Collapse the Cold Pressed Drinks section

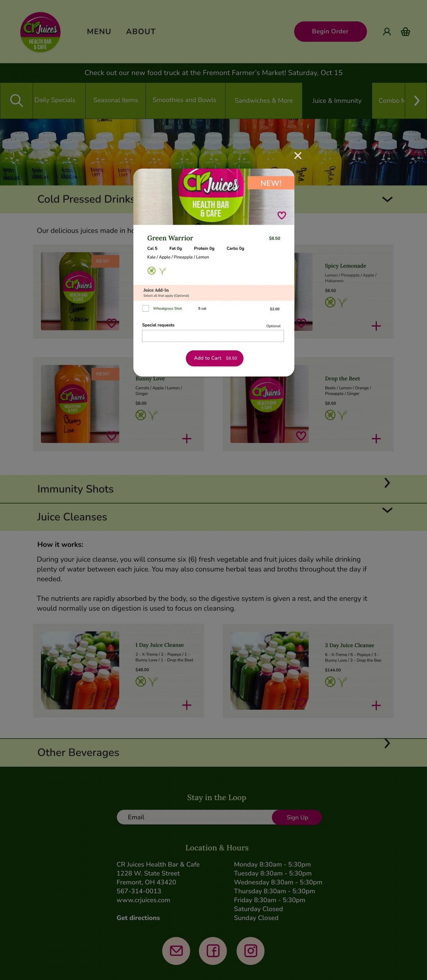tap(387, 199)
